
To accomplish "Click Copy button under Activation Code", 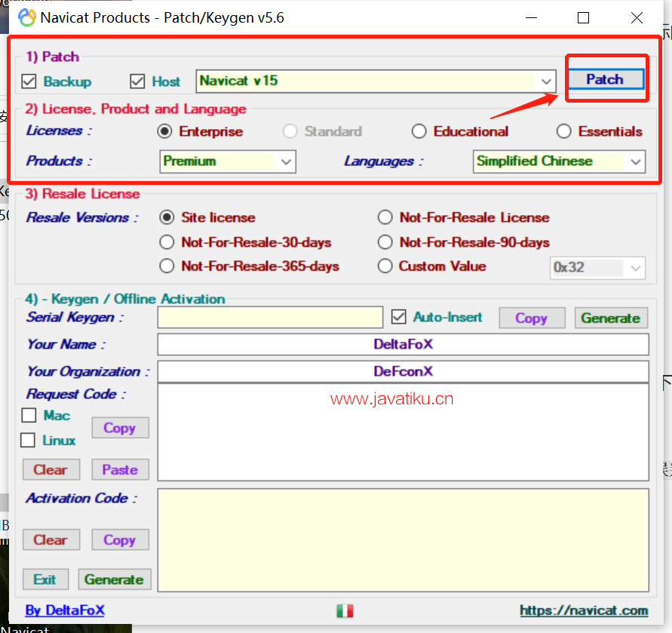I will click(x=120, y=539).
